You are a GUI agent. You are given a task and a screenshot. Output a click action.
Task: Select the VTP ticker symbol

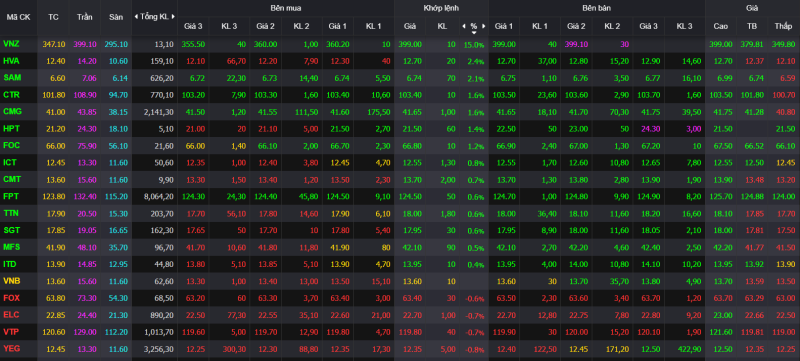(11, 331)
